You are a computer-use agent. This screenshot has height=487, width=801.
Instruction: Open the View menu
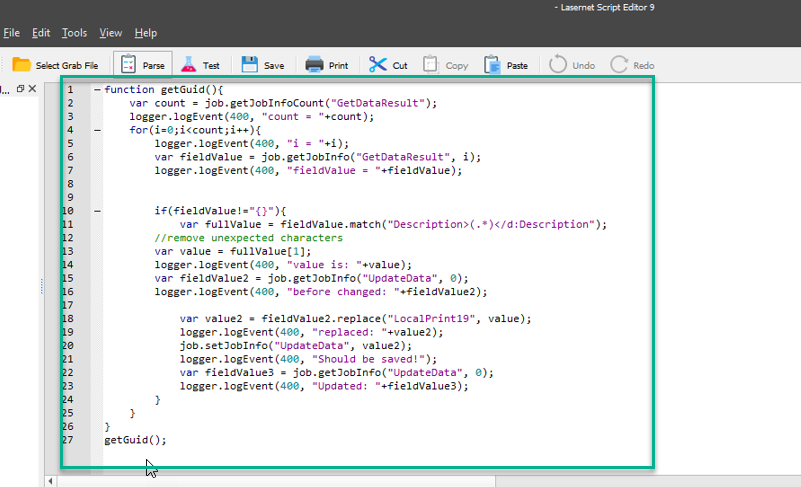[x=110, y=33]
